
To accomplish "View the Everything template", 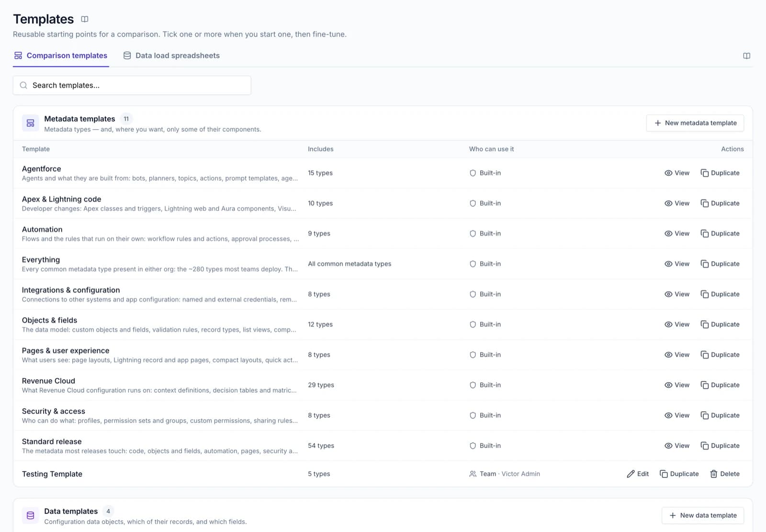I will click(676, 264).
